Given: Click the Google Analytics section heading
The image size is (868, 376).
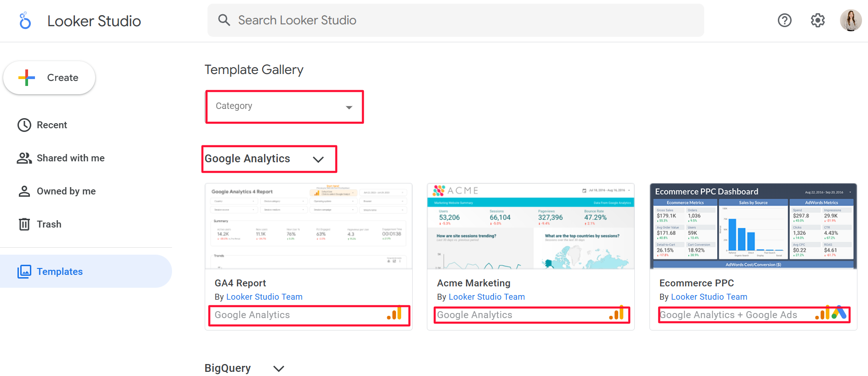Looking at the screenshot, I should [x=247, y=159].
